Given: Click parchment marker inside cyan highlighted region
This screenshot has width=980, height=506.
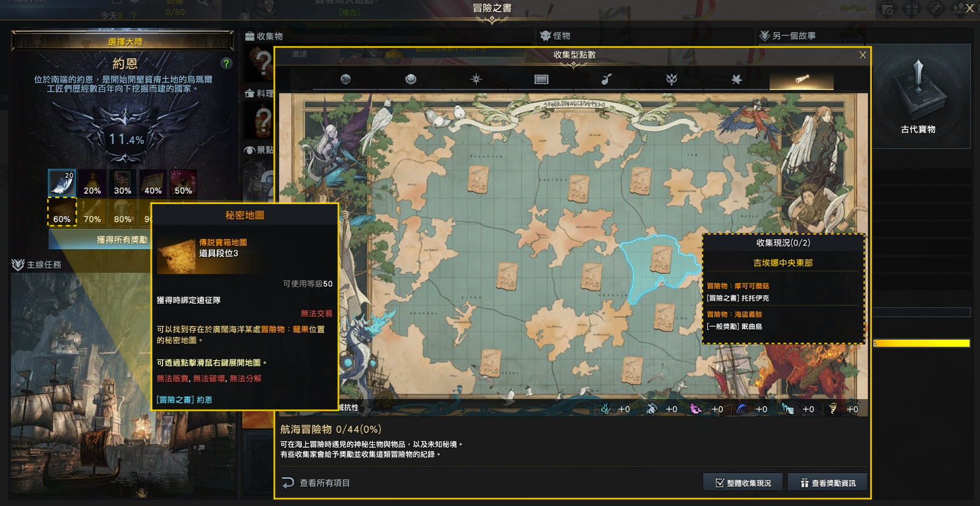Looking at the screenshot, I should coord(661,259).
